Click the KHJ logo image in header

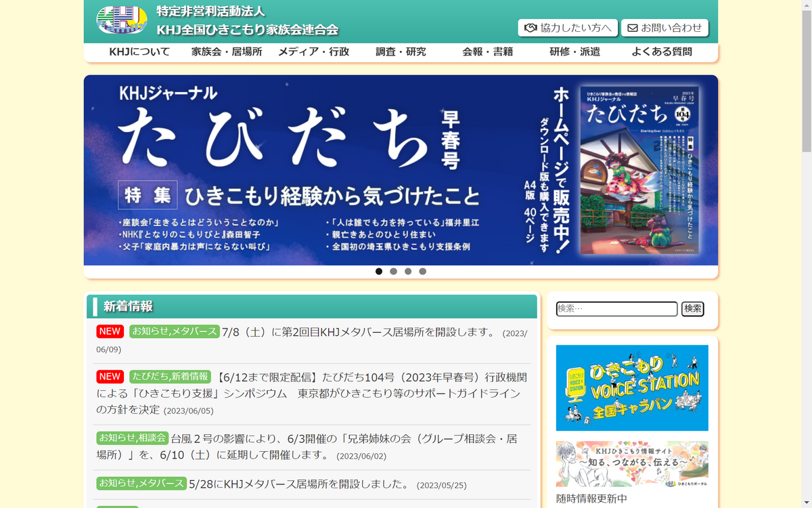click(x=122, y=20)
